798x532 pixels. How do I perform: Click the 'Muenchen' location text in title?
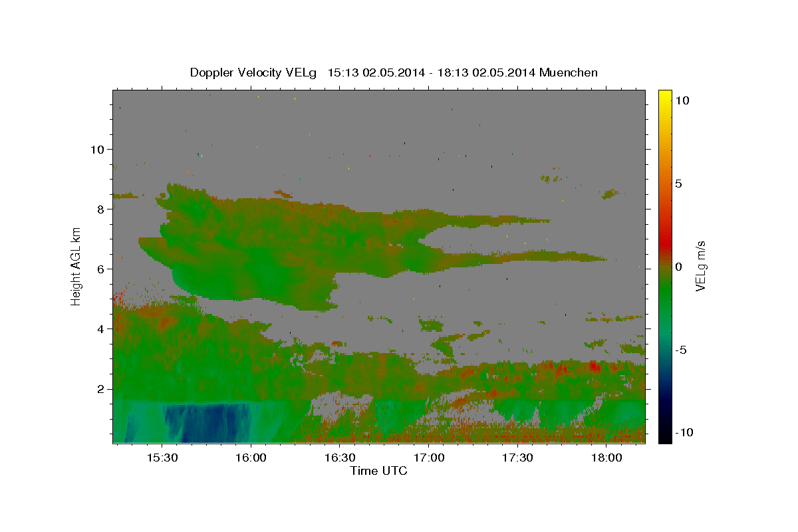[x=569, y=72]
